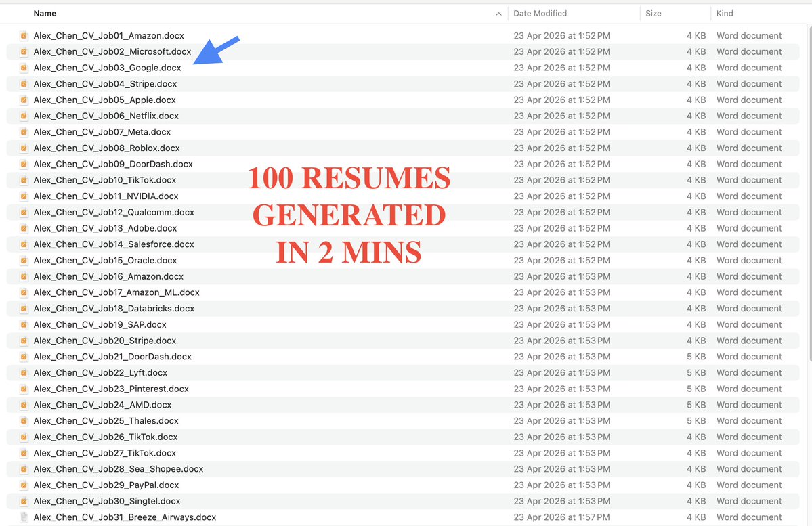Toggle the sort direction chevron in the Name header
Viewport: 812px width, 526px height.
pos(498,14)
